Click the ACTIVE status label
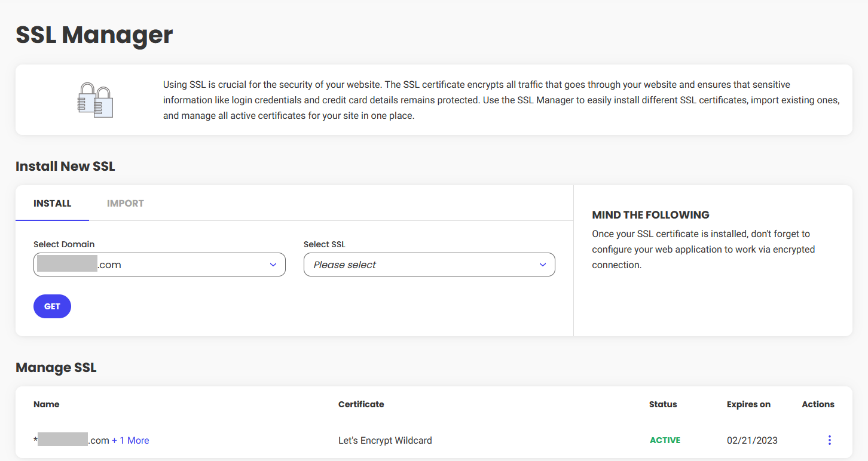Screen dimensions: 868x461 665,440
